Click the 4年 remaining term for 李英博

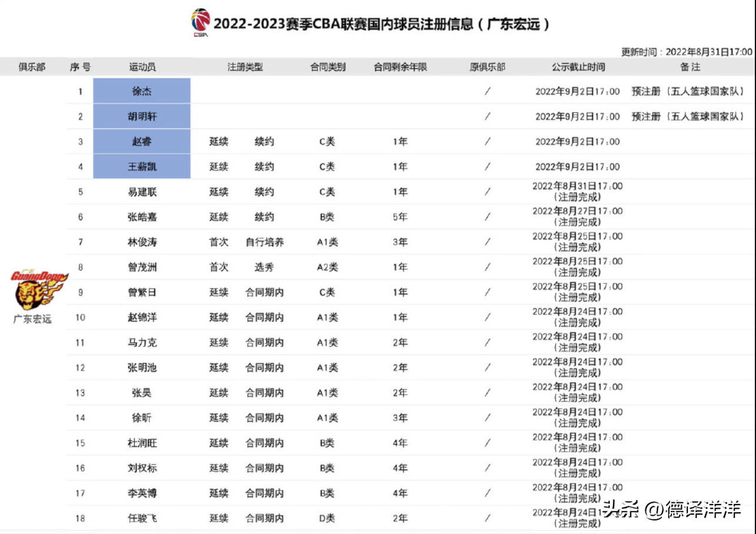coord(400,493)
